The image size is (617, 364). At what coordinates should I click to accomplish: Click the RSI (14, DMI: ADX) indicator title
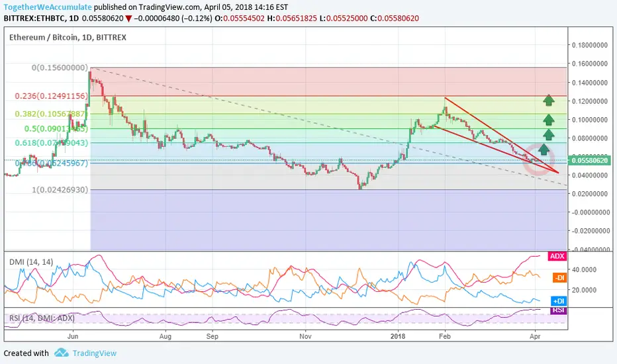click(x=42, y=318)
